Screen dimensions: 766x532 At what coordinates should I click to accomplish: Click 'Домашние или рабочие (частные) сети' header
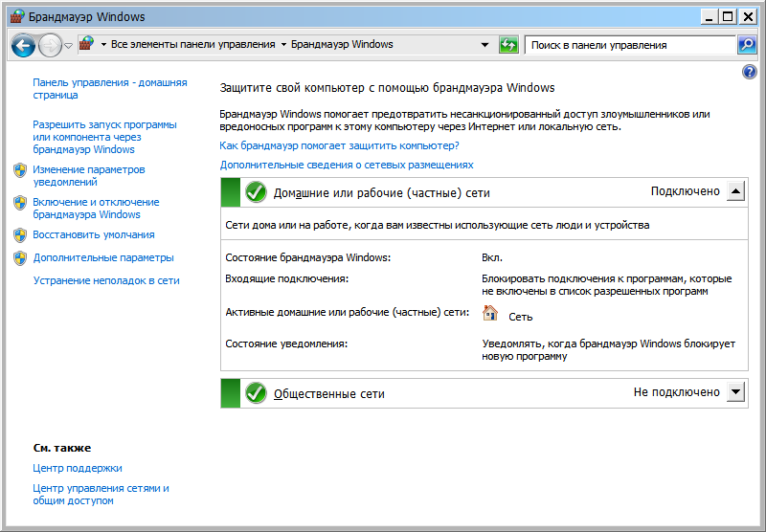click(381, 192)
